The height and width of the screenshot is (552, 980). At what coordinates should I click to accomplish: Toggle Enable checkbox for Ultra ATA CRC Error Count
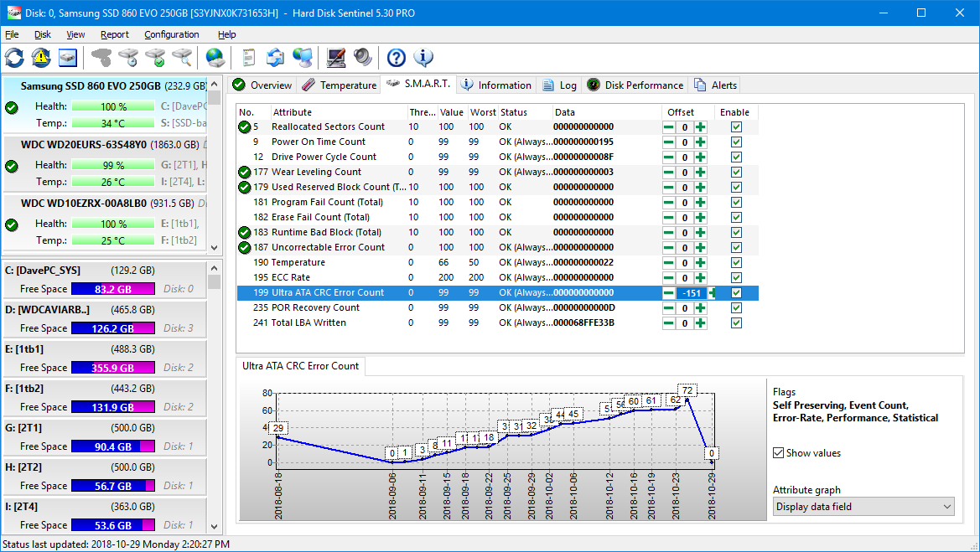click(736, 293)
